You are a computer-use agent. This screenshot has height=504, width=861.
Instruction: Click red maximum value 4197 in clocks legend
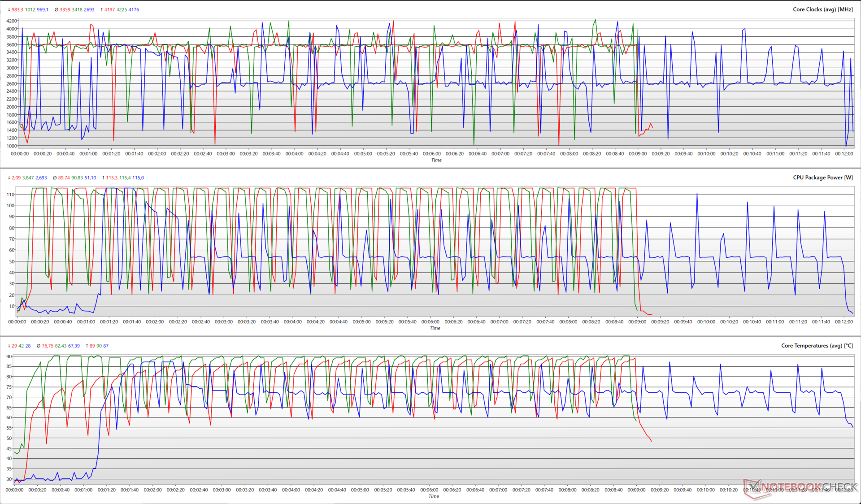click(x=109, y=9)
